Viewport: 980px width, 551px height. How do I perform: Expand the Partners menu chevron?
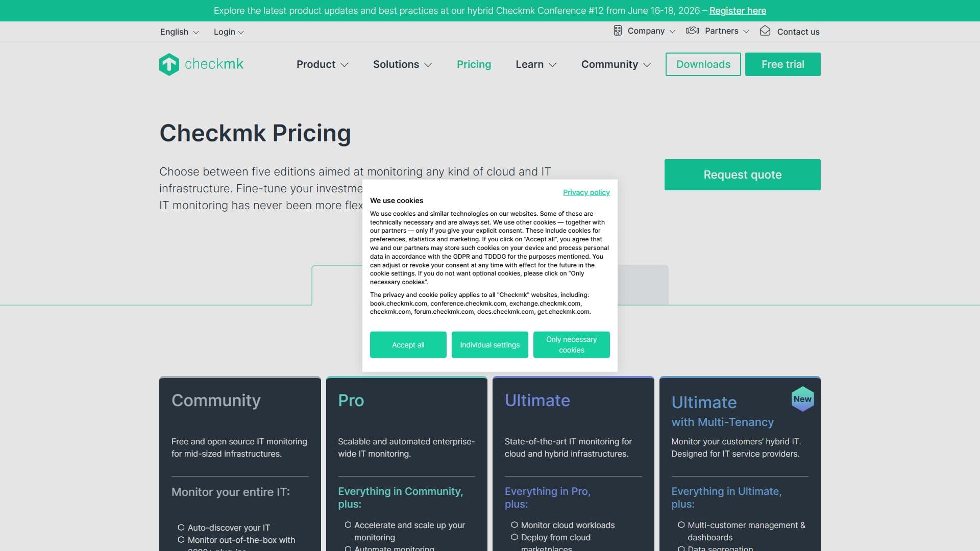(746, 31)
